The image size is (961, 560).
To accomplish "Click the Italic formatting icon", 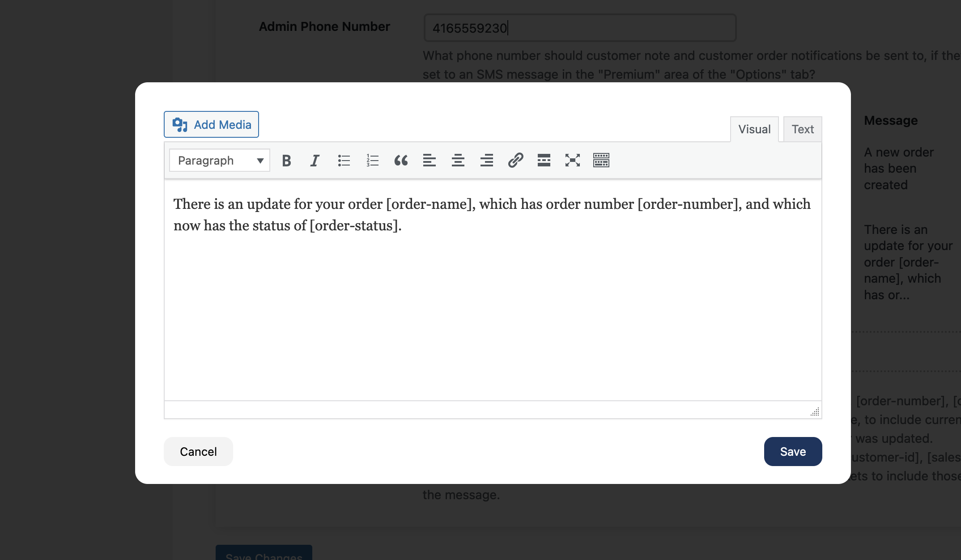I will pos(315,160).
